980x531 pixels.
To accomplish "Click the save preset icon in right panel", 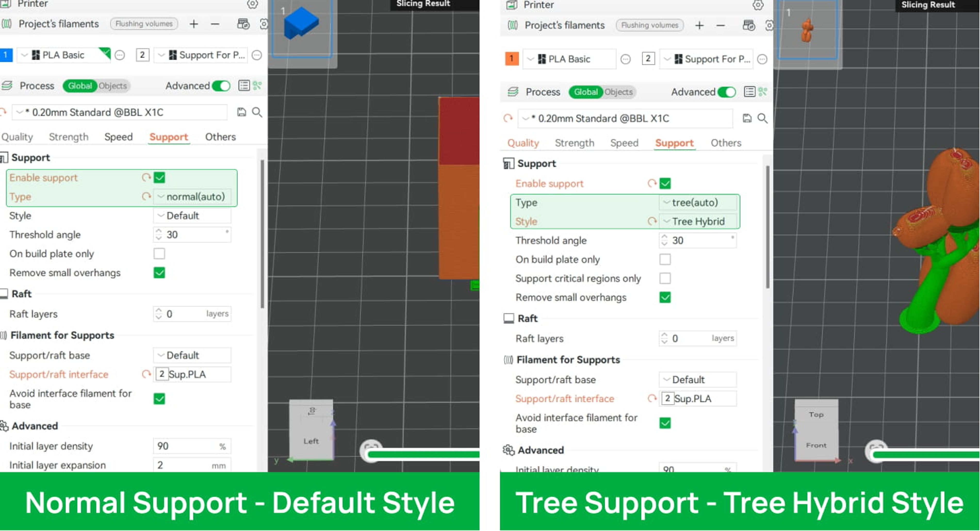I will pos(747,118).
